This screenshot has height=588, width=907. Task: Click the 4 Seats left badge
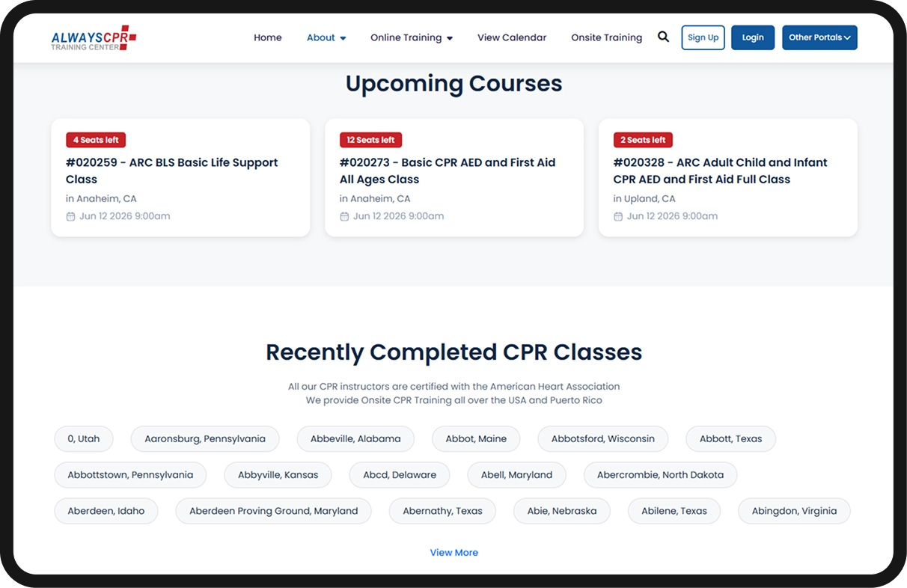coord(96,140)
